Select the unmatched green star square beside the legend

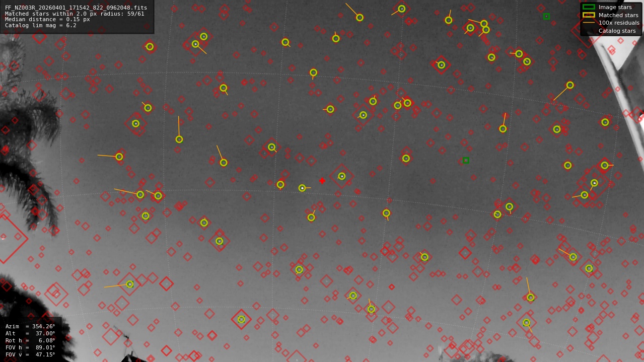(546, 16)
